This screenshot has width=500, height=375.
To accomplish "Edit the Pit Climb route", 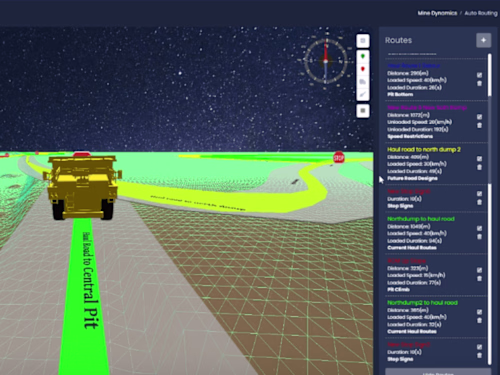I will [x=479, y=270].
